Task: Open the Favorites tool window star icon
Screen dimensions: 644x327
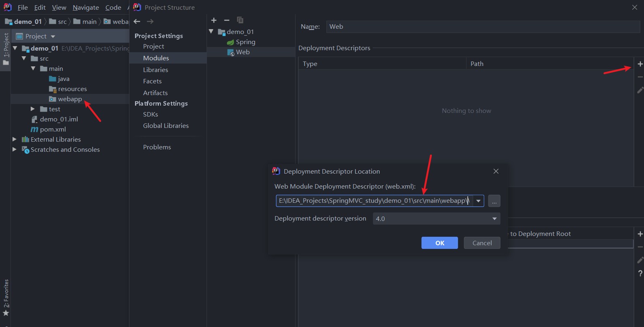Action: coord(6,313)
